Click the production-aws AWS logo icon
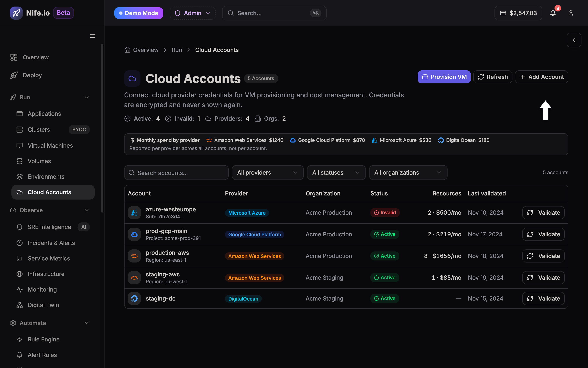Viewport: 588px width, 368px height. [x=134, y=256]
